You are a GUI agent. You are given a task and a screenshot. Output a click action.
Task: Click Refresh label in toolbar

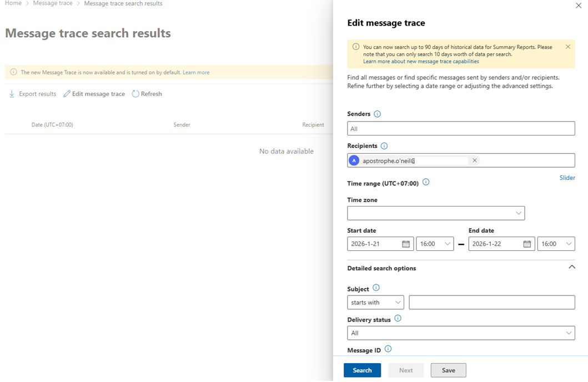[x=152, y=94]
